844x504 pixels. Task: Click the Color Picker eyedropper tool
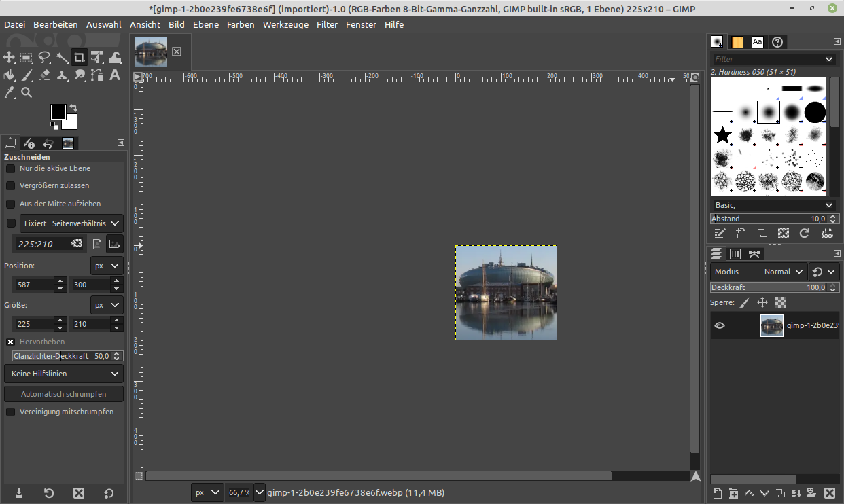(10, 92)
